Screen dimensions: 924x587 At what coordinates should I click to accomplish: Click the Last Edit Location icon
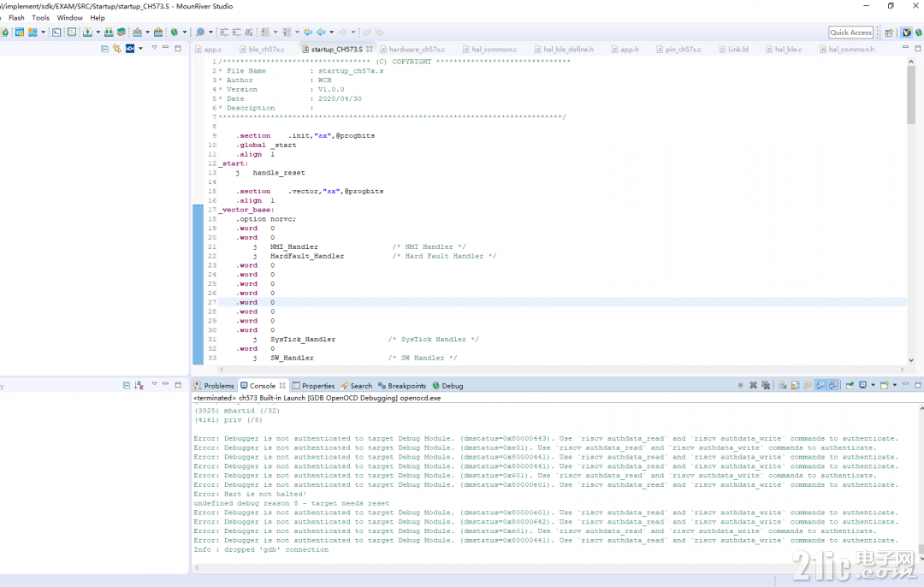click(x=308, y=33)
